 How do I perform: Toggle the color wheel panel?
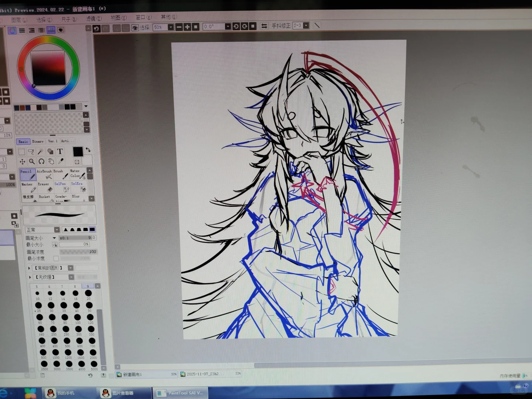coord(12,30)
